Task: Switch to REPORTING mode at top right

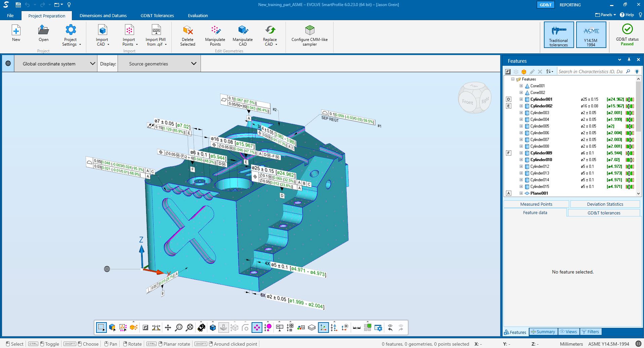Action: [570, 5]
